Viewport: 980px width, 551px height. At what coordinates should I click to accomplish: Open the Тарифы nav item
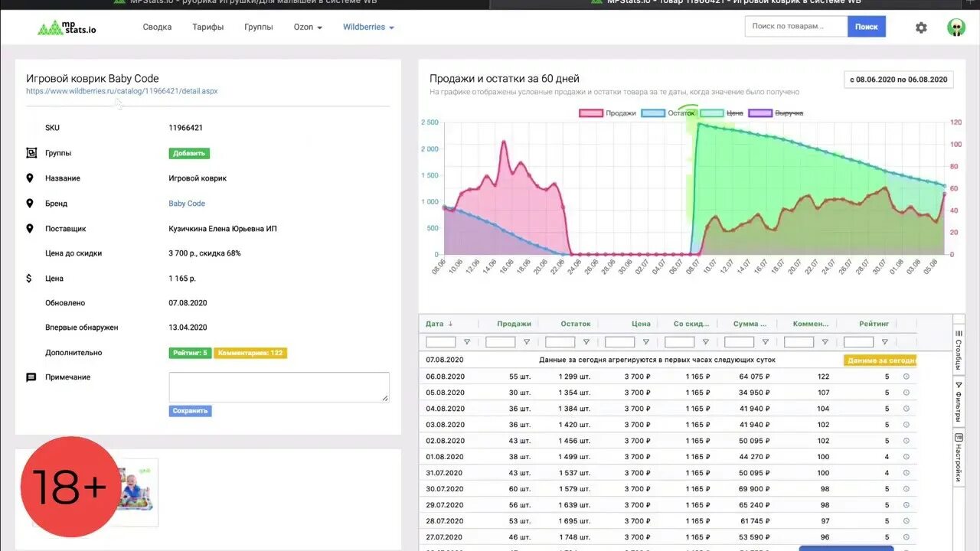(208, 28)
